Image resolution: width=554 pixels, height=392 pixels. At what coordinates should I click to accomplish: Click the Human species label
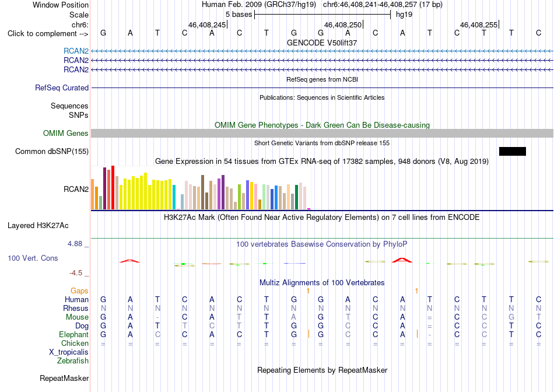point(76,299)
